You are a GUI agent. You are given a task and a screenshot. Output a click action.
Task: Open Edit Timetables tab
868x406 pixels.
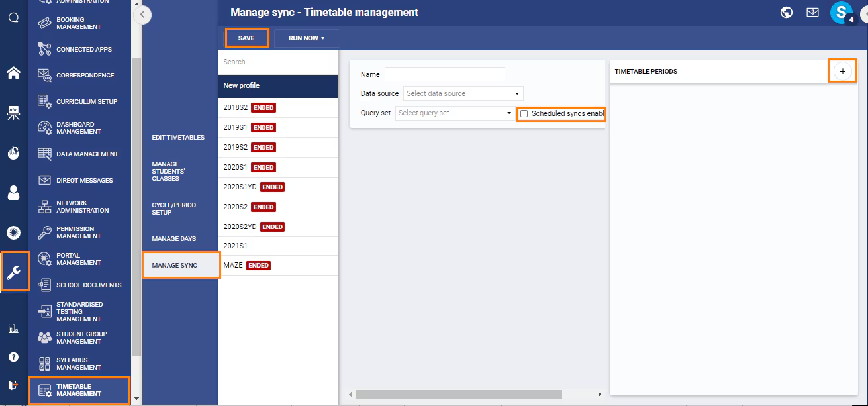(178, 138)
